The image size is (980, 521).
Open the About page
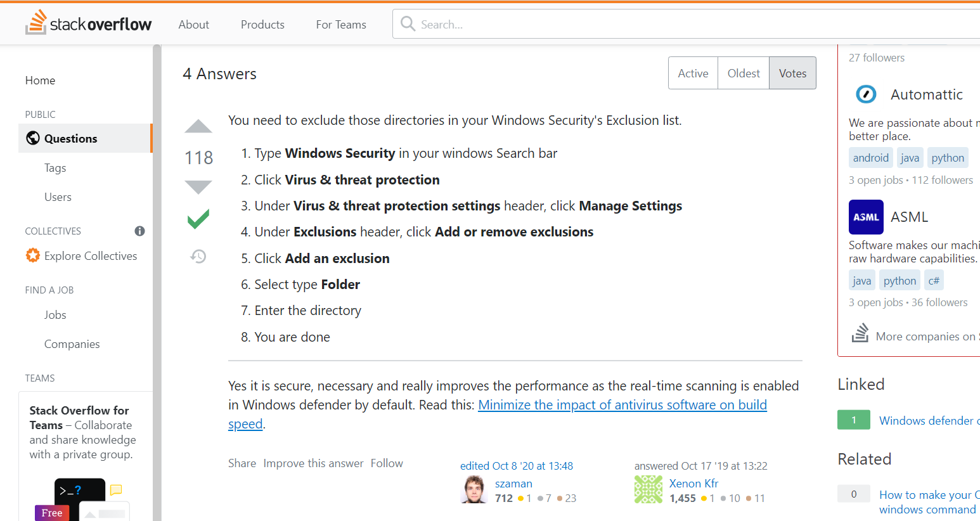tap(193, 24)
